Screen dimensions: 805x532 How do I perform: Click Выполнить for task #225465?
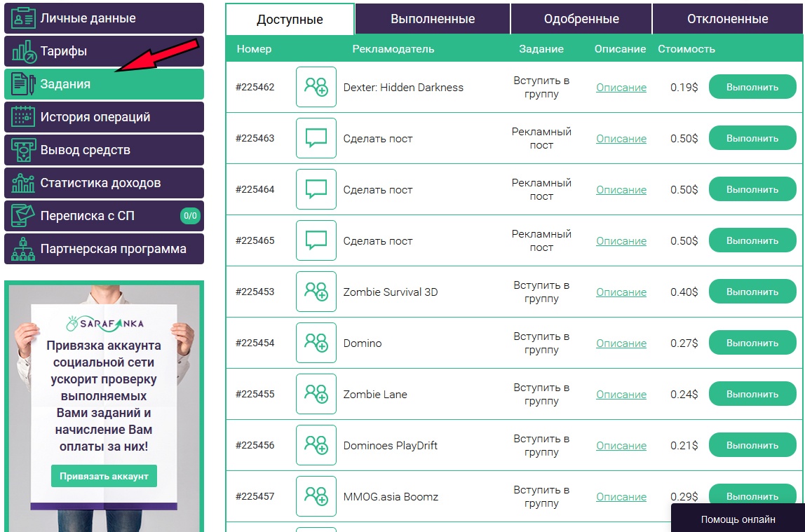[752, 240]
